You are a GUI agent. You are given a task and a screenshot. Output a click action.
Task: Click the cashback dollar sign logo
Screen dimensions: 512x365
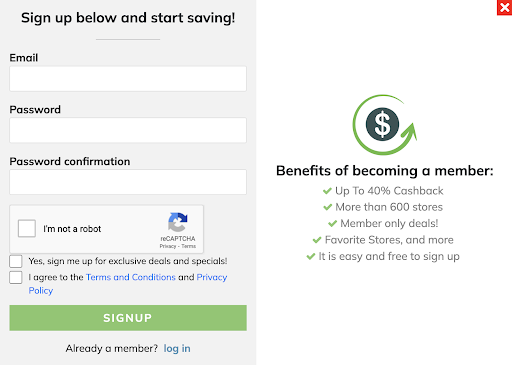click(385, 125)
